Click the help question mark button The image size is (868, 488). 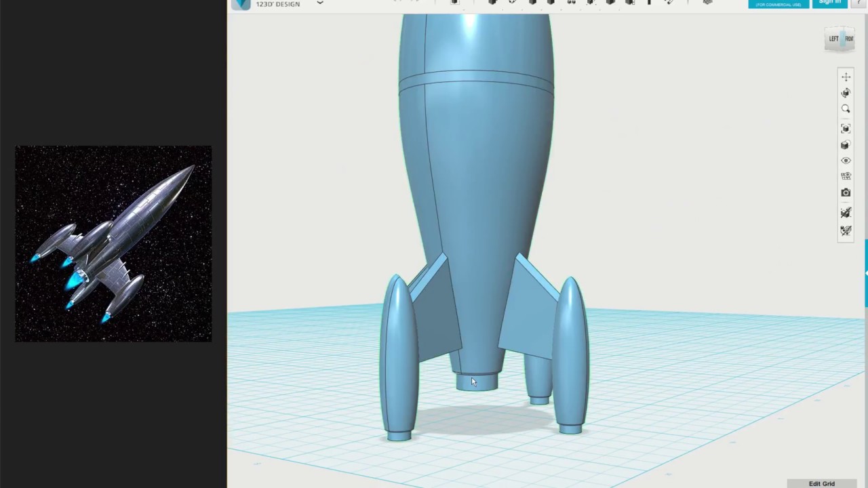point(859,3)
